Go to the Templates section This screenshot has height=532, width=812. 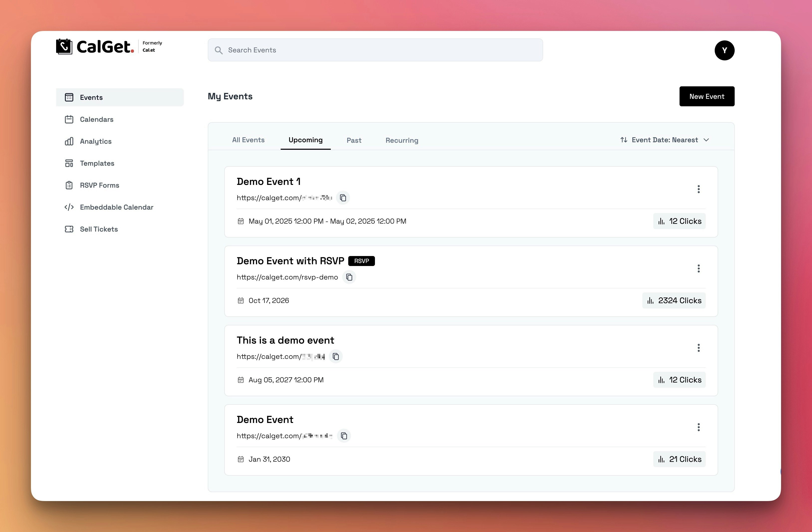[97, 163]
